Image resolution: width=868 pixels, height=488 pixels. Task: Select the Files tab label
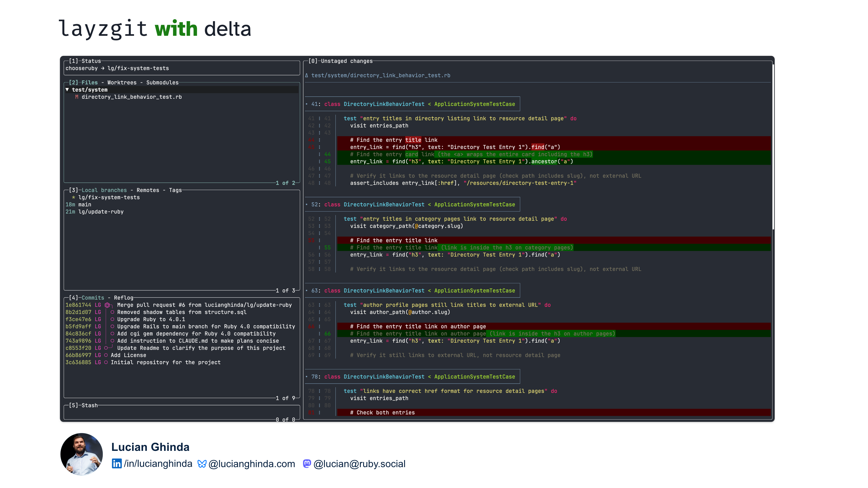tap(89, 82)
